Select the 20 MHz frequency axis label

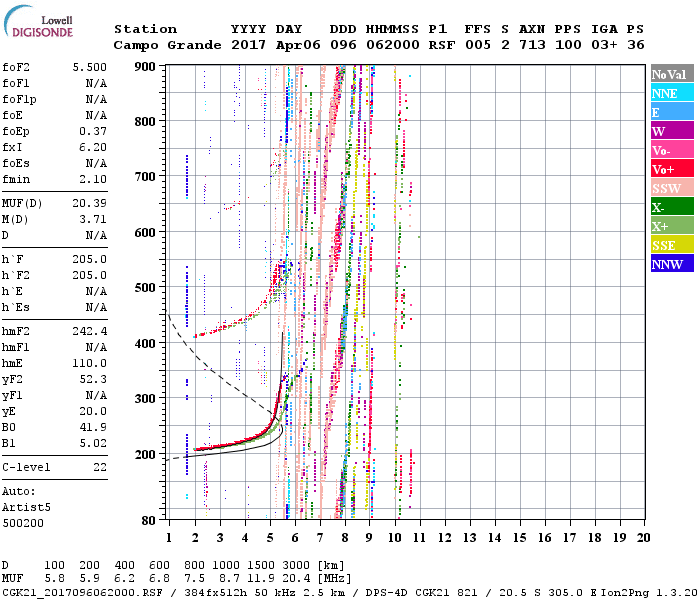pos(643,538)
